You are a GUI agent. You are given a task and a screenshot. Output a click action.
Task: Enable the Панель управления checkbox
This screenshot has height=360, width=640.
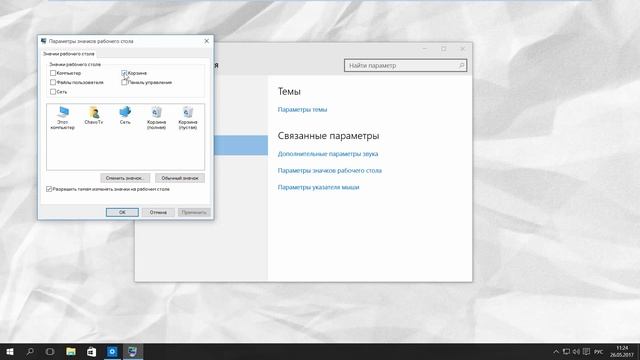click(x=124, y=82)
